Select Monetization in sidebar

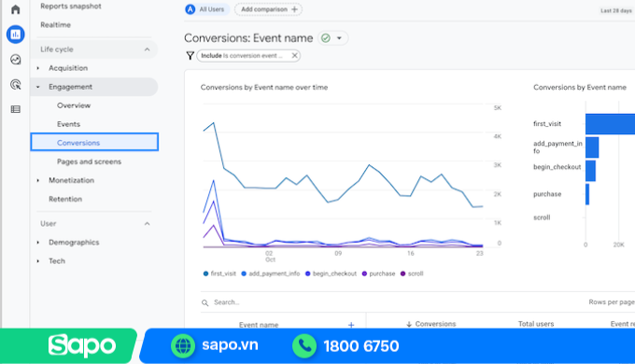click(71, 180)
